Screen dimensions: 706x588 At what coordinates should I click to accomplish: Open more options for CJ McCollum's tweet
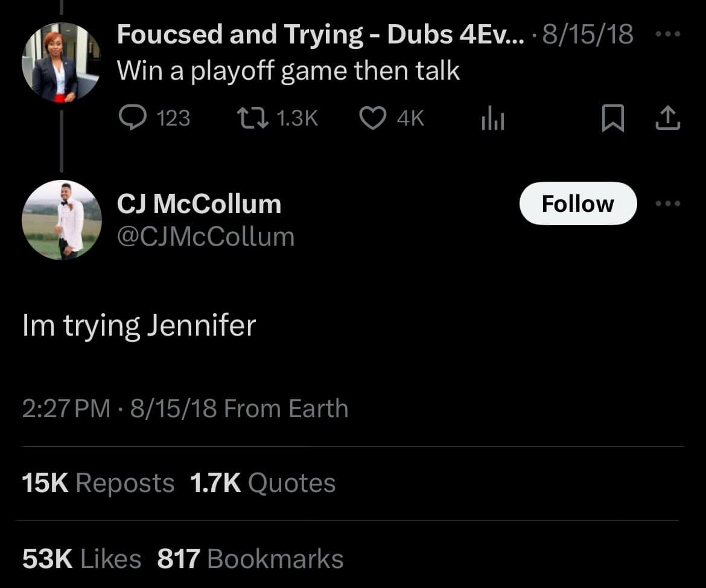coord(668,203)
